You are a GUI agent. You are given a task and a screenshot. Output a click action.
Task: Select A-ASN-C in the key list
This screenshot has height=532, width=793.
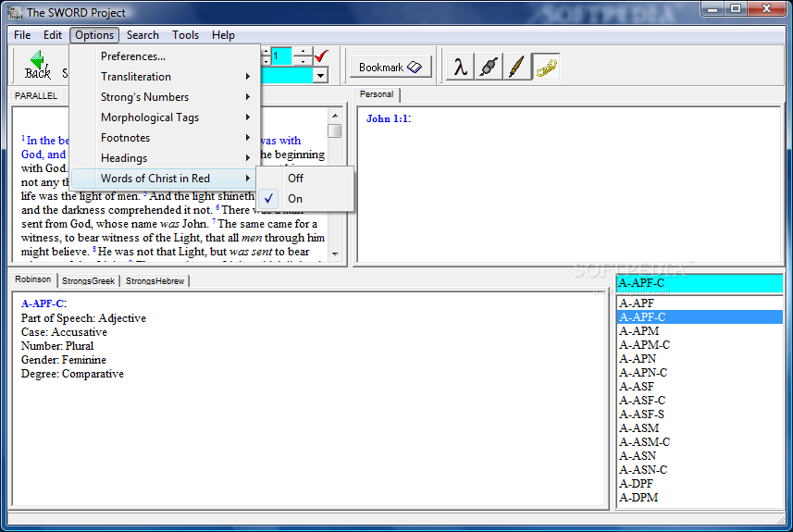pyautogui.click(x=700, y=470)
